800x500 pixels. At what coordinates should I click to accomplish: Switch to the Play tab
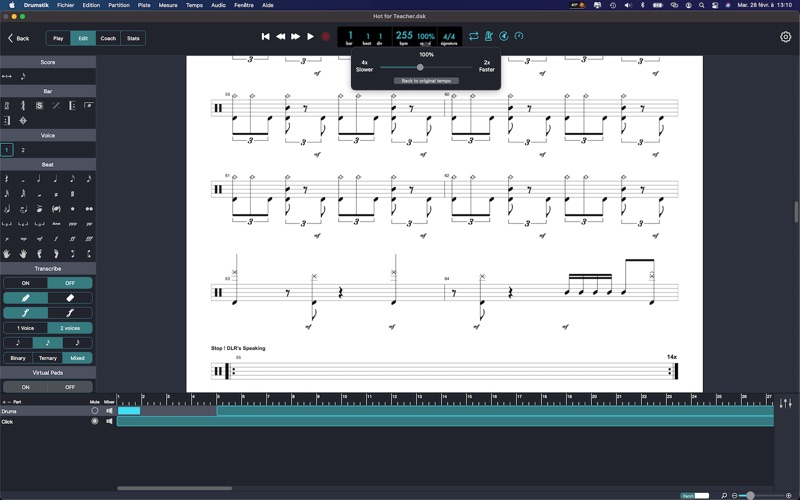(58, 38)
